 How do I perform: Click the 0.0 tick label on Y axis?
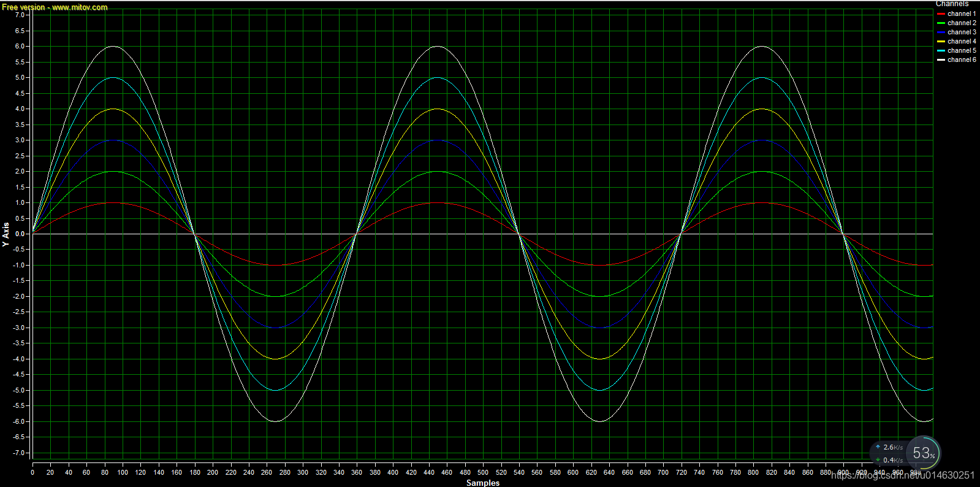tap(20, 234)
